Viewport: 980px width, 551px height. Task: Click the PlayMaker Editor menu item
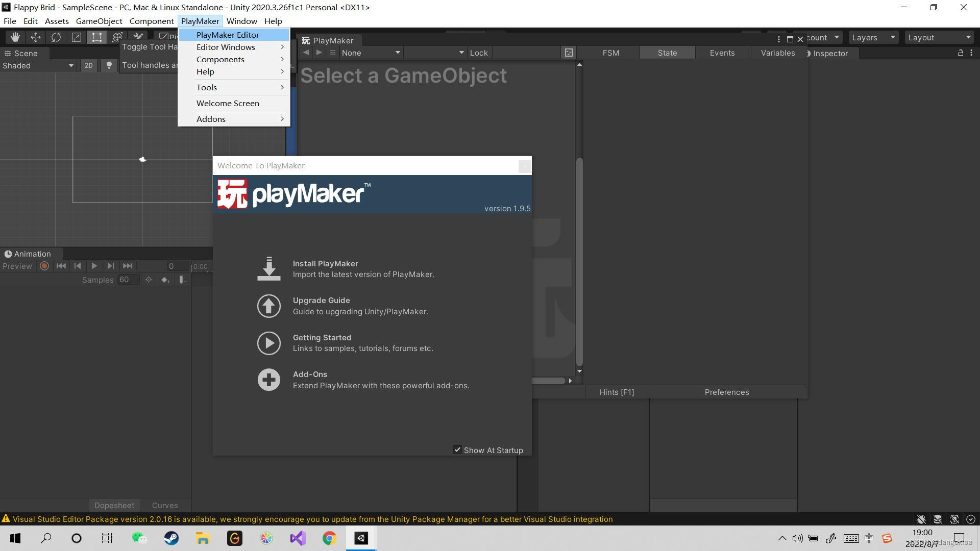click(x=228, y=34)
